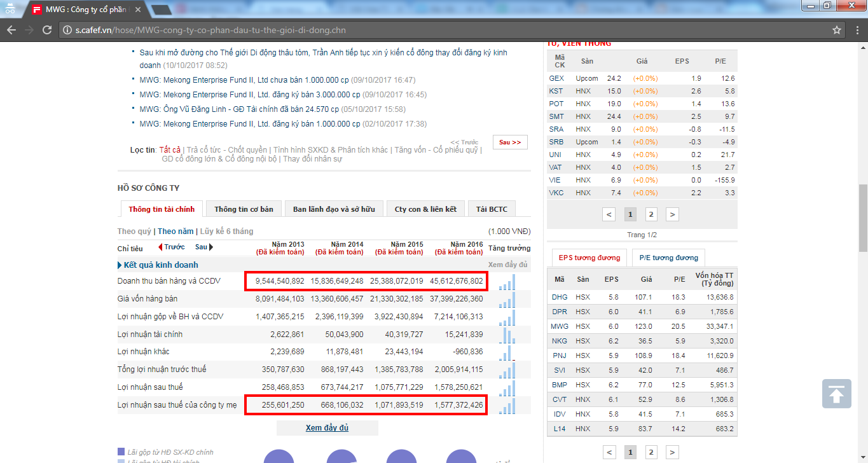
Task: Click the growth chart for Lợi nhuận gộp
Action: [x=508, y=317]
